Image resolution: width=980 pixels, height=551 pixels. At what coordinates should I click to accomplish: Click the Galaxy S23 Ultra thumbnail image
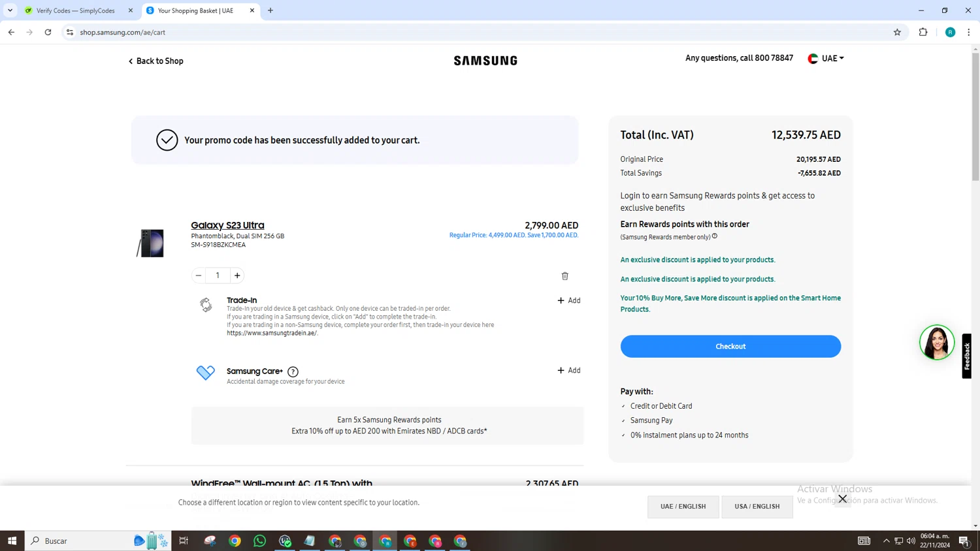click(151, 243)
